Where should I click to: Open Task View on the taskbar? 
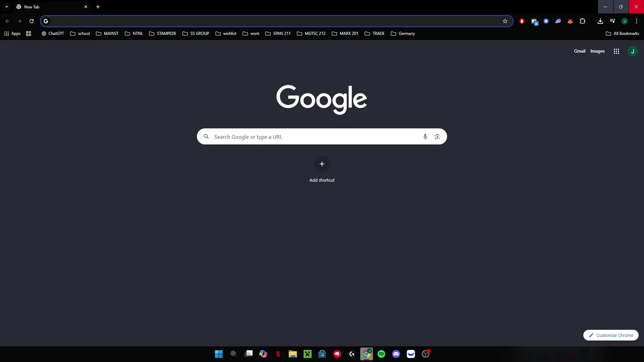click(x=249, y=354)
